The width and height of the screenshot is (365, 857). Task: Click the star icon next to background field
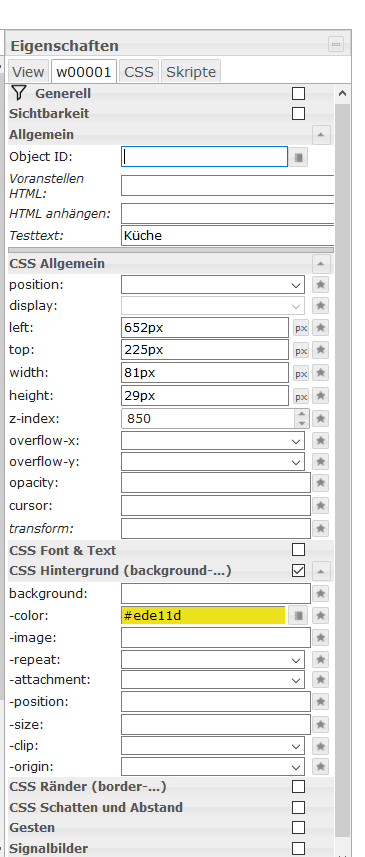pos(321,593)
